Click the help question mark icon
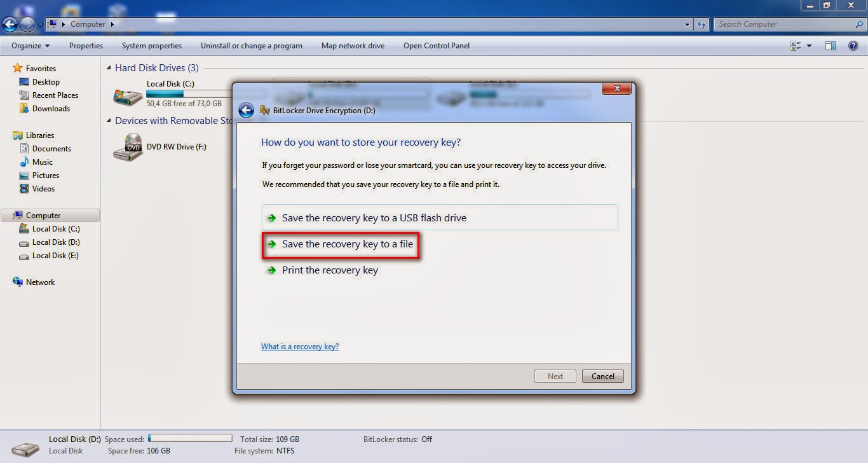Image resolution: width=868 pixels, height=463 pixels. [x=853, y=46]
